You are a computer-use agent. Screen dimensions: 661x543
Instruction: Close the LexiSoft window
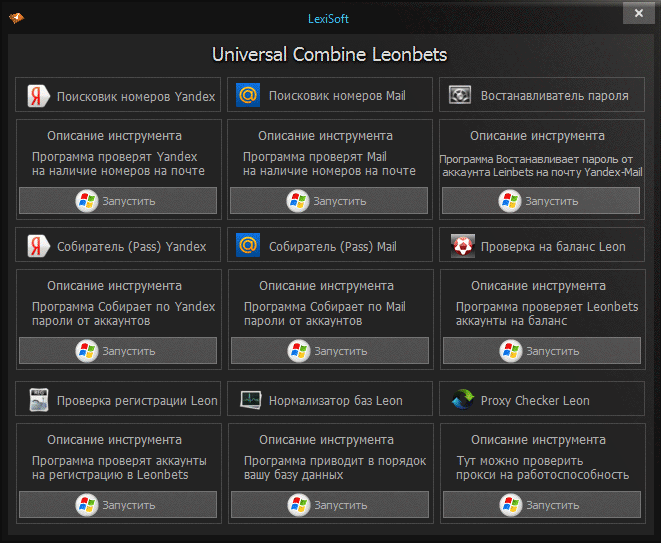click(x=639, y=13)
